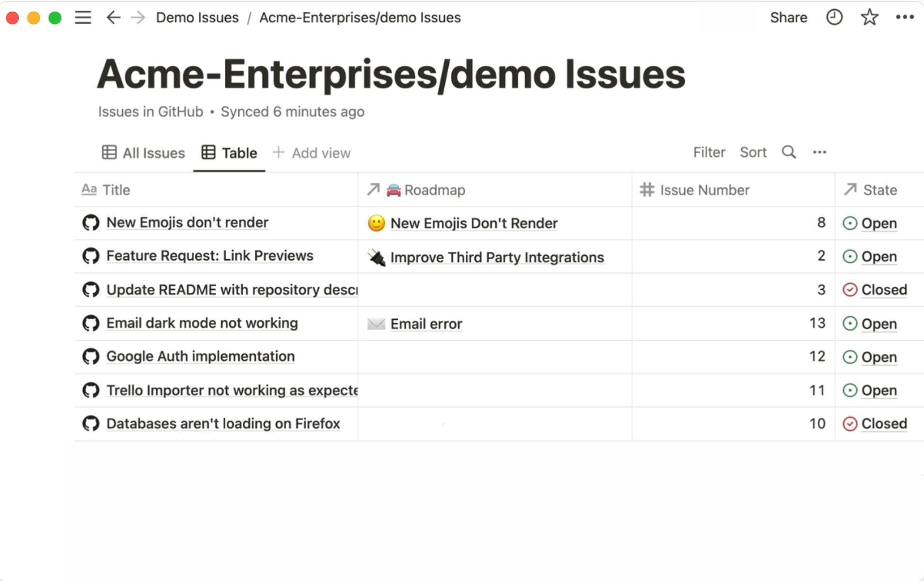The image size is (924, 581).
Task: Open the page options ellipsis menu
Action: [x=905, y=18]
